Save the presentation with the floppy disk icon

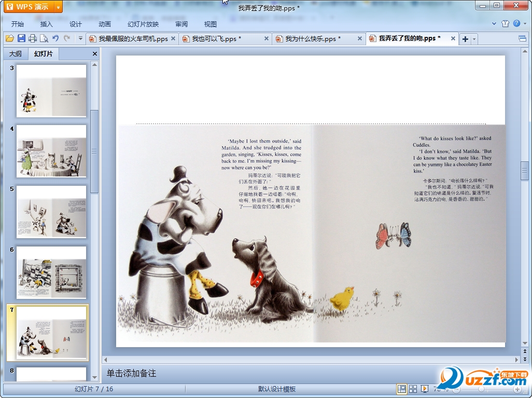21,38
